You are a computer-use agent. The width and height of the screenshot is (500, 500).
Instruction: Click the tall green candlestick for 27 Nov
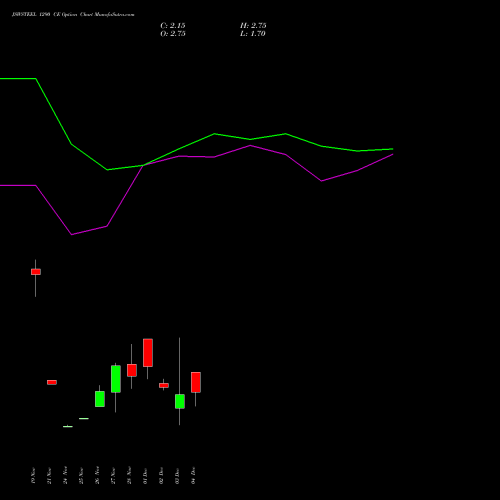(x=116, y=379)
